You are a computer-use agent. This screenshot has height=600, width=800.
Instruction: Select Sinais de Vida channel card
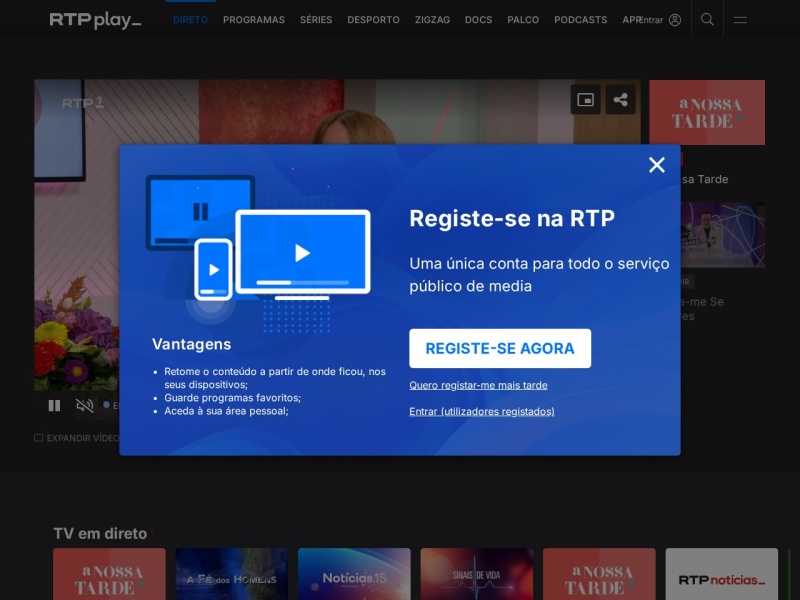477,574
